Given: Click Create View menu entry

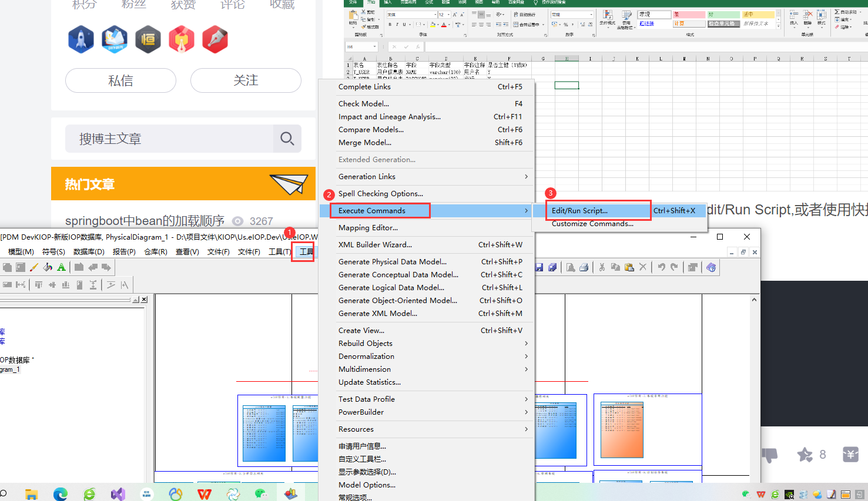Looking at the screenshot, I should point(361,330).
